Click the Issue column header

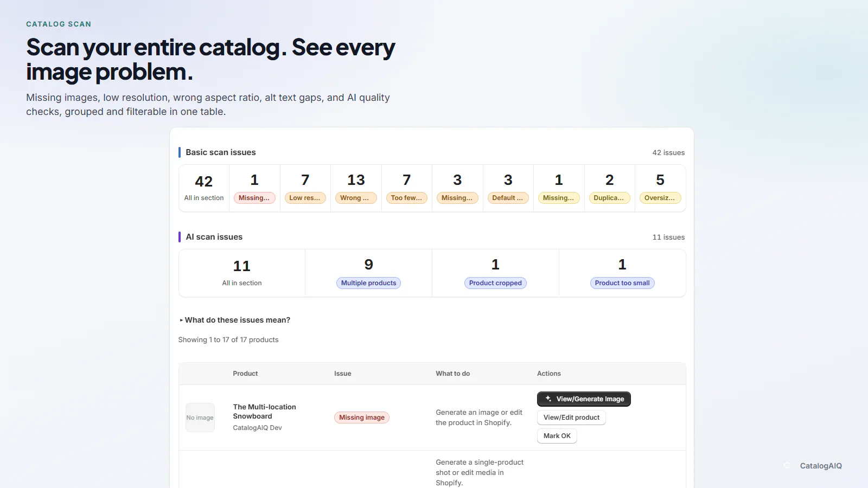coord(343,374)
